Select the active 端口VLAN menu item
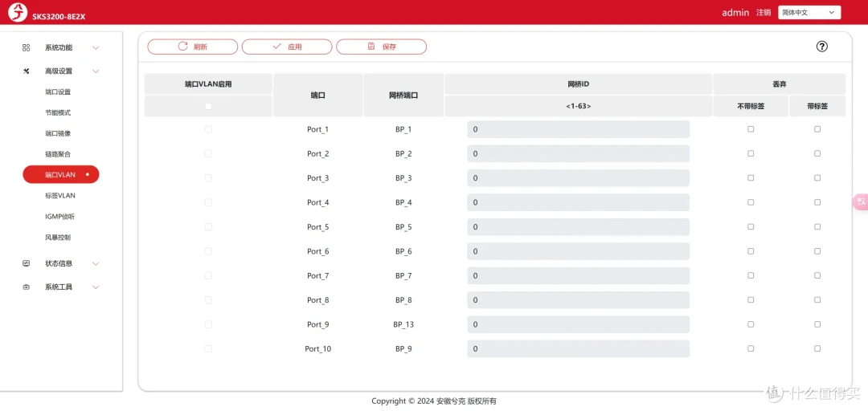Screen dimensions: 868x411 click(61, 174)
